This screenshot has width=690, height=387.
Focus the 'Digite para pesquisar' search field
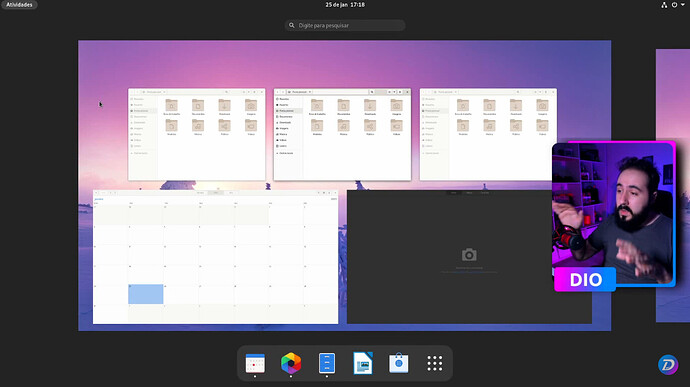coord(345,26)
